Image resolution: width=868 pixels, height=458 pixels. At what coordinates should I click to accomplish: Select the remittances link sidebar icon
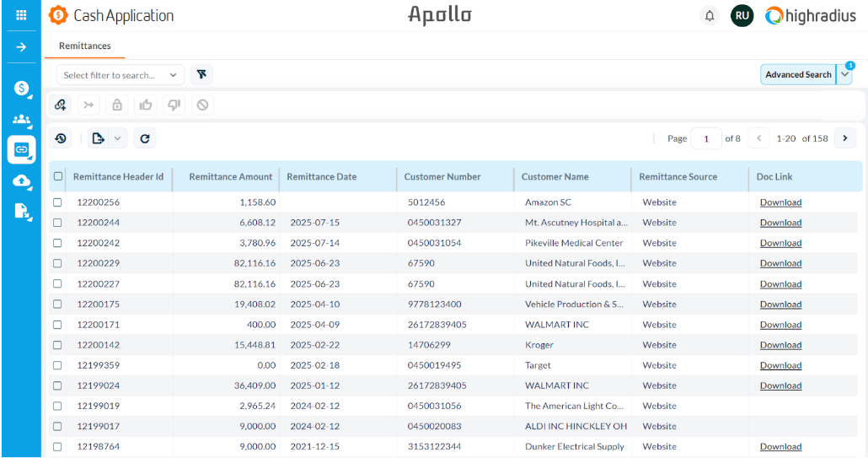tap(22, 149)
